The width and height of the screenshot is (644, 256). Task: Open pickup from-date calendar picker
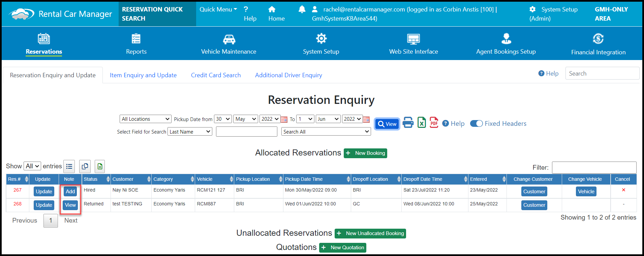[284, 119]
